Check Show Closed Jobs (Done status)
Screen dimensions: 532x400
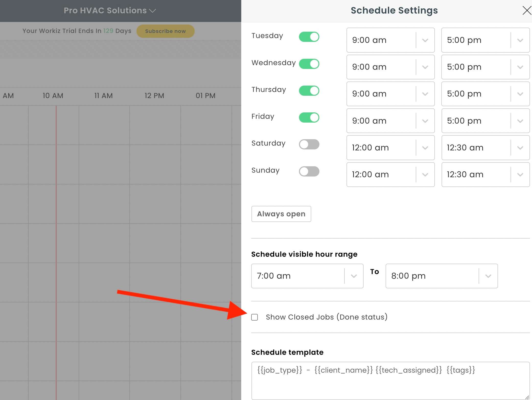point(255,317)
